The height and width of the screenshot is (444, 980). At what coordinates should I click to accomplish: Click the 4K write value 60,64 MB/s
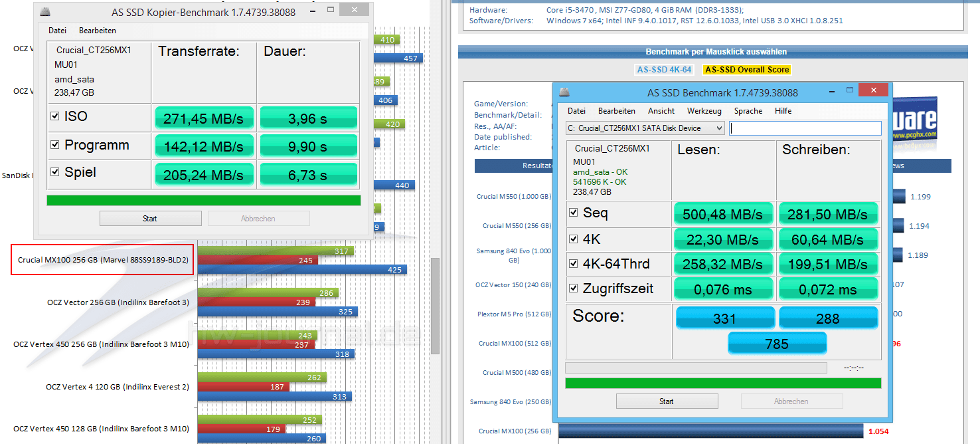828,239
